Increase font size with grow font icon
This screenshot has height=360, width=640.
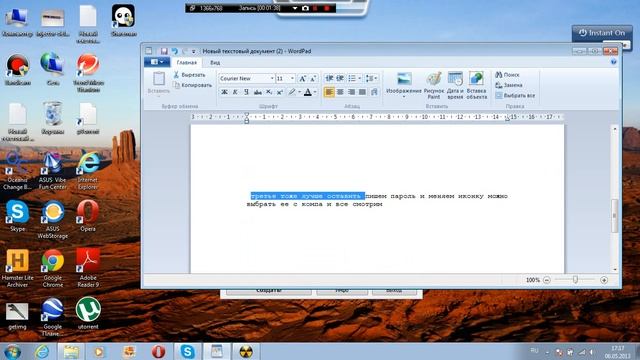(302, 78)
